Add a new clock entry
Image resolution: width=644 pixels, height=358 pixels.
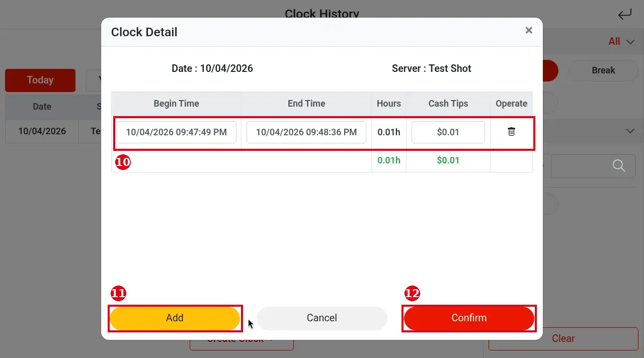tap(175, 318)
